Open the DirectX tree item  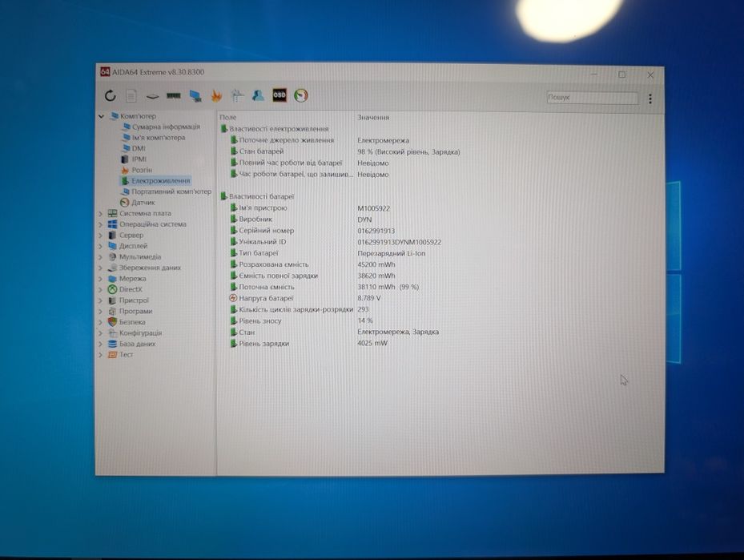(x=131, y=289)
